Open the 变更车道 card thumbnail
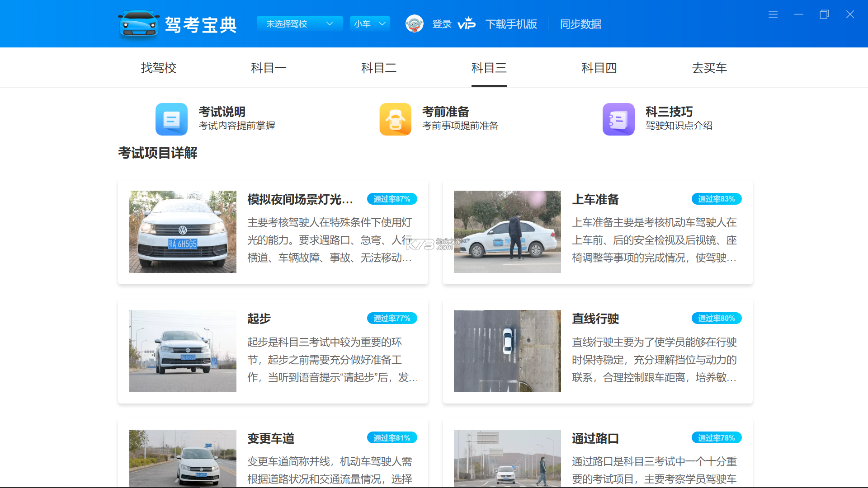The image size is (868, 488). tap(183, 458)
